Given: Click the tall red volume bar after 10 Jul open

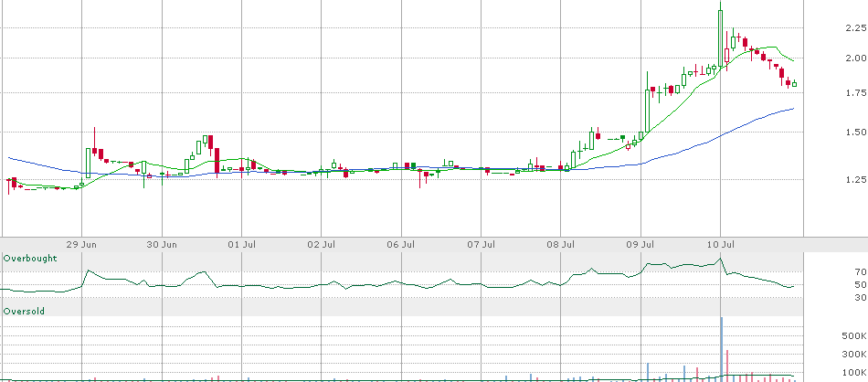Looking at the screenshot, I should 727,366.
